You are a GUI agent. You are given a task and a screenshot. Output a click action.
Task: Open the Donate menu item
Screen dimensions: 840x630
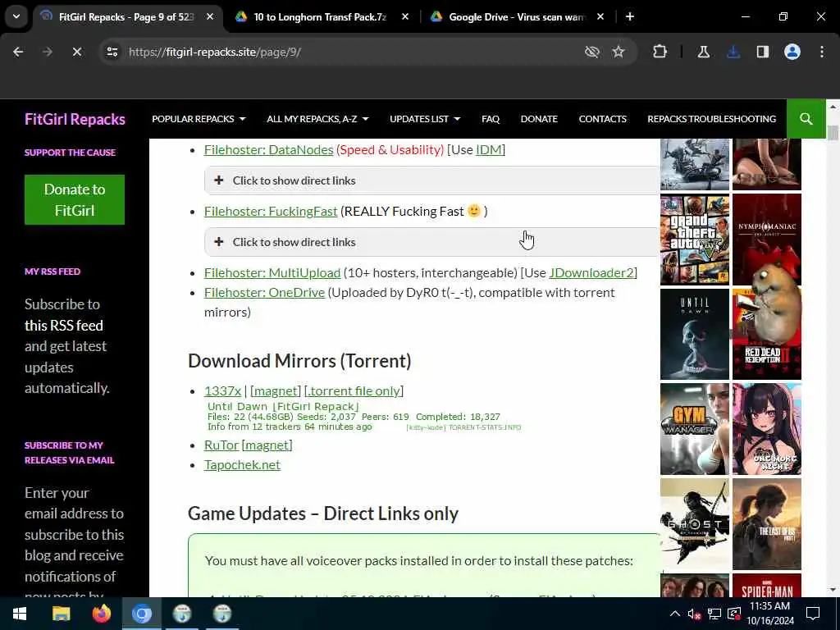[539, 119]
